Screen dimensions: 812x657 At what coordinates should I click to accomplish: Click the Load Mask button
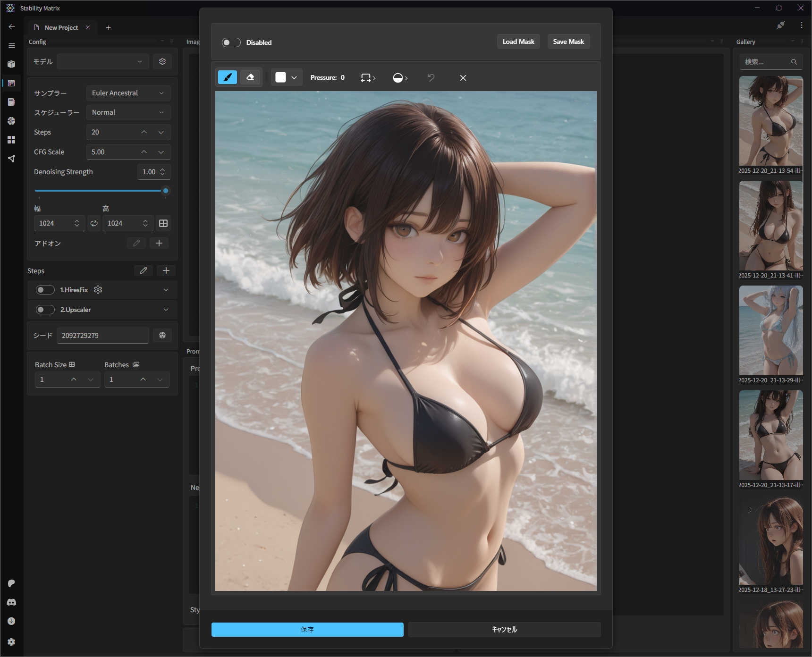518,42
